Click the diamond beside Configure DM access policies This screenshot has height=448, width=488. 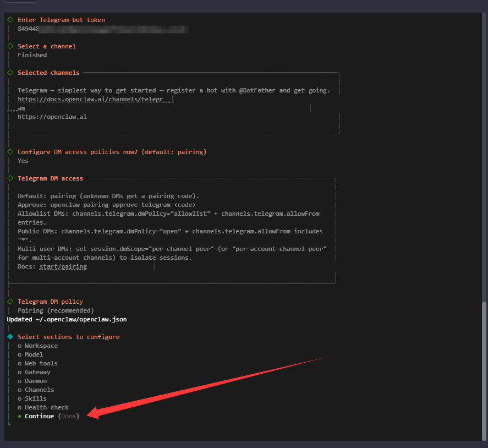tap(10, 152)
